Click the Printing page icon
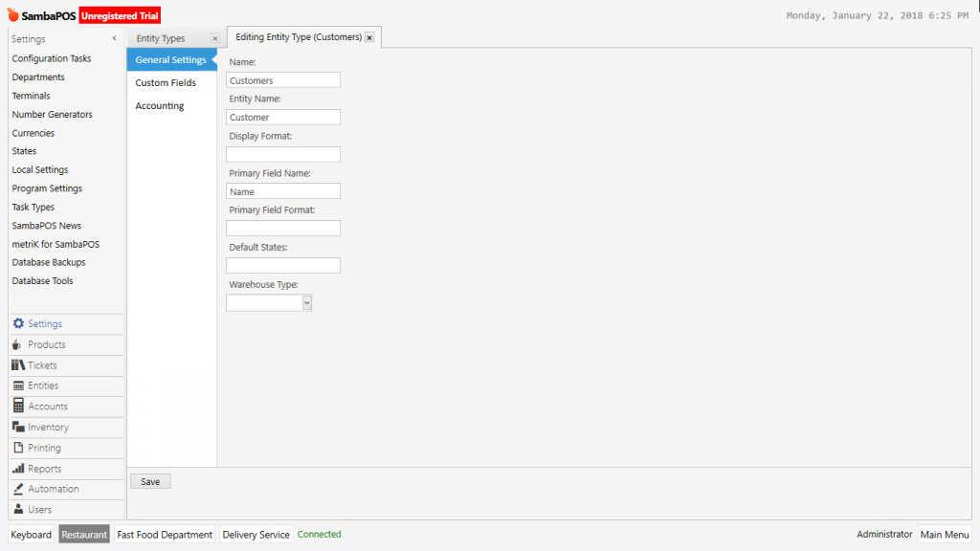This screenshot has width=980, height=551. coord(18,448)
